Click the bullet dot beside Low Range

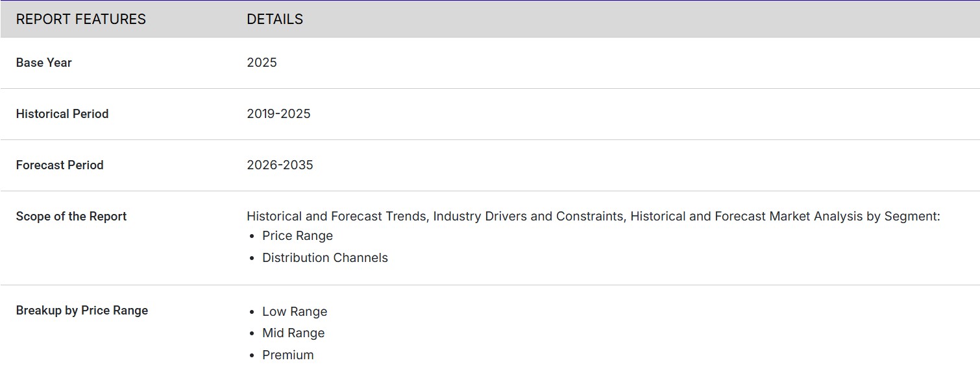[x=252, y=312]
